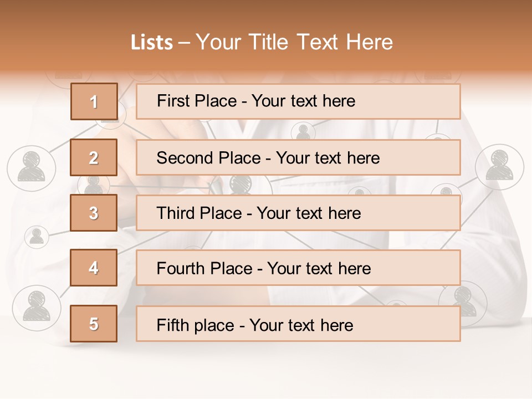Select the person icon between boxes 2 and 3
This screenshot has width=532, height=399.
click(94, 182)
